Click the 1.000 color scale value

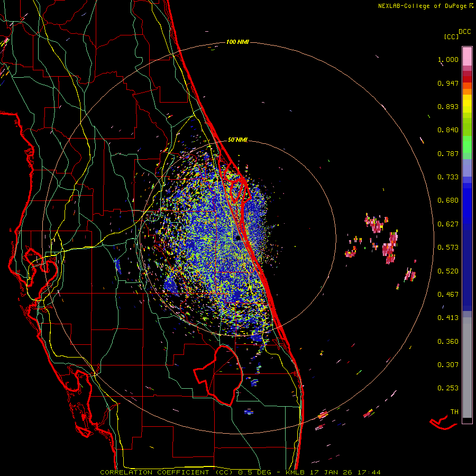point(448,59)
